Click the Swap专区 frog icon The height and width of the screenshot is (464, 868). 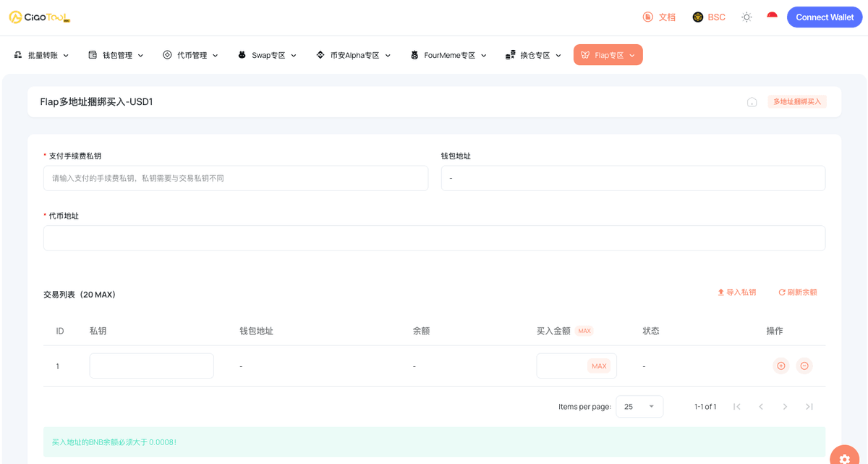tap(242, 55)
